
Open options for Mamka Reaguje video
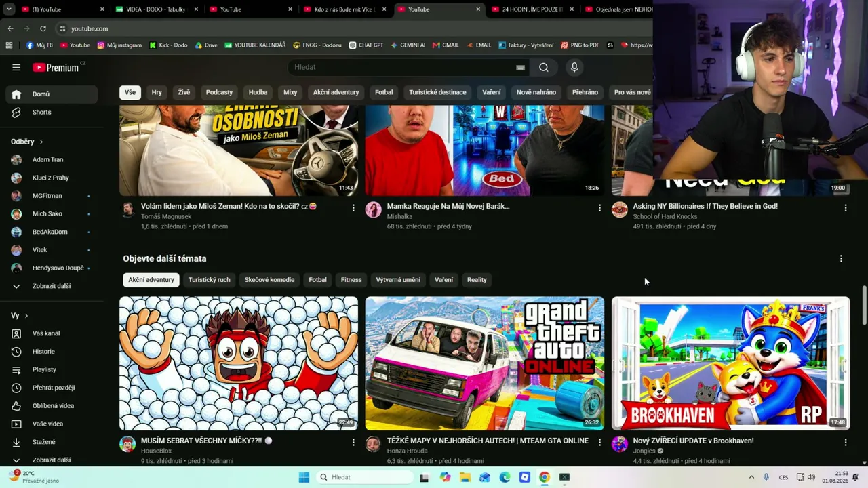coord(599,208)
